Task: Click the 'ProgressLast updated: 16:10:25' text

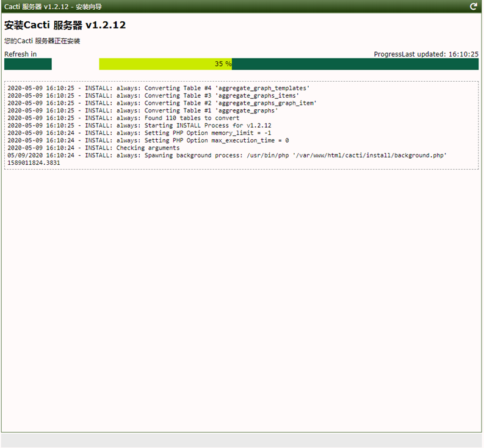Action: coord(426,54)
